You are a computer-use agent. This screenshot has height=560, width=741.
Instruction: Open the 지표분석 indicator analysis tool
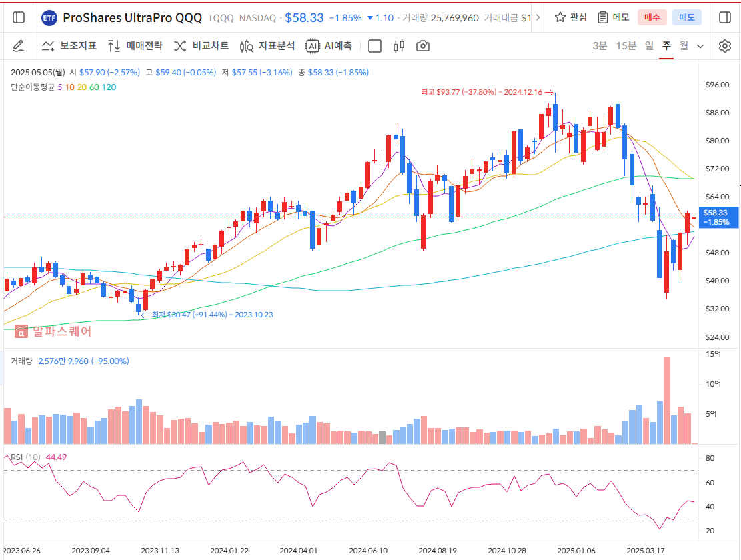(x=267, y=46)
